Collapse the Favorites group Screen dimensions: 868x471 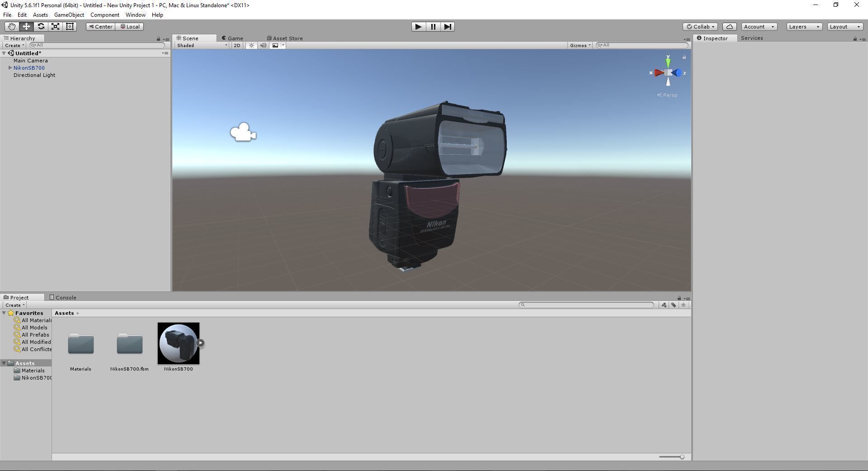pyautogui.click(x=4, y=313)
